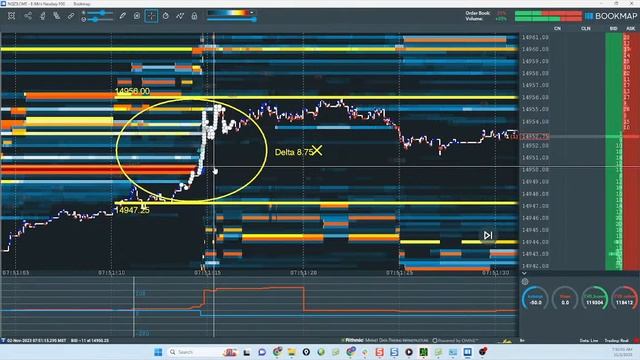Screen dimensions: 640x360
Task: Click the skip-to-latest playback arrow
Action: coord(488,236)
